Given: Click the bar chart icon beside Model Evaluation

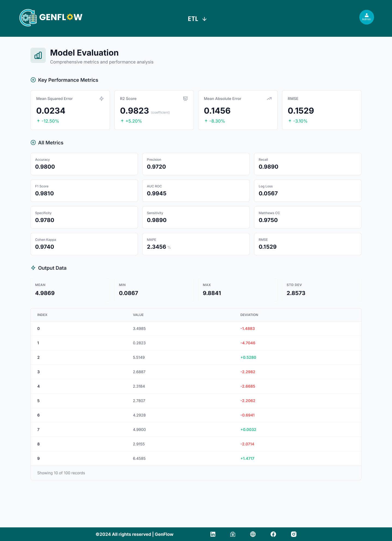Looking at the screenshot, I should [38, 55].
